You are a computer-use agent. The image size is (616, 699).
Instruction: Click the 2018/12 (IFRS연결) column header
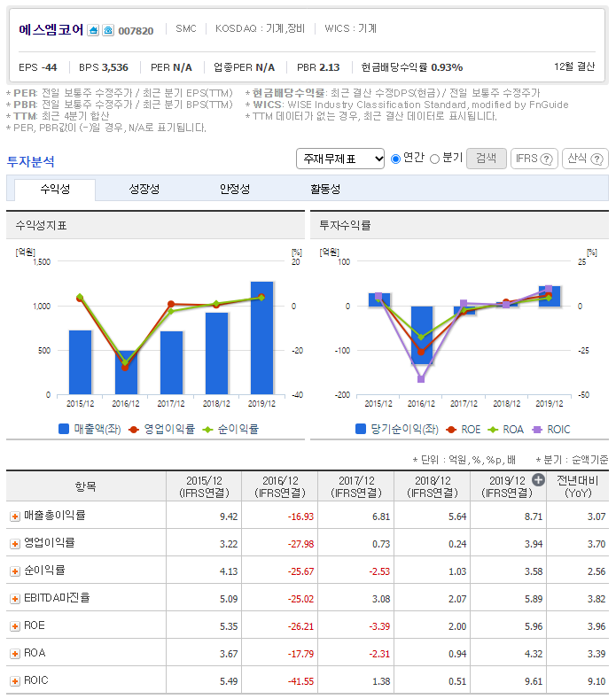pos(433,486)
